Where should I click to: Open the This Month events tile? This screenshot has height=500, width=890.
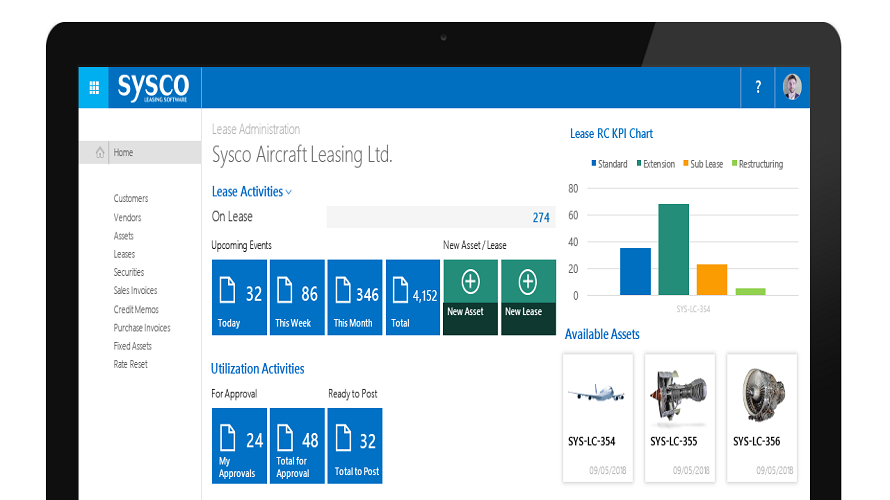point(355,297)
